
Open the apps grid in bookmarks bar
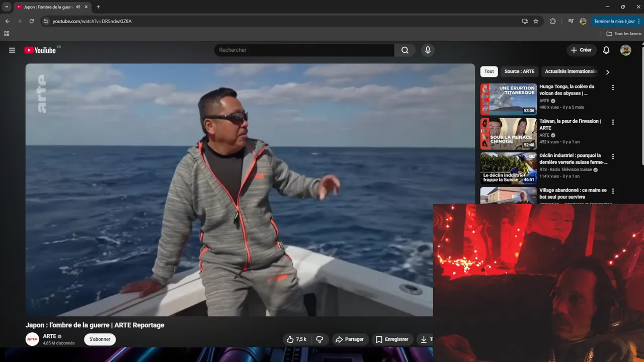coord(7,34)
